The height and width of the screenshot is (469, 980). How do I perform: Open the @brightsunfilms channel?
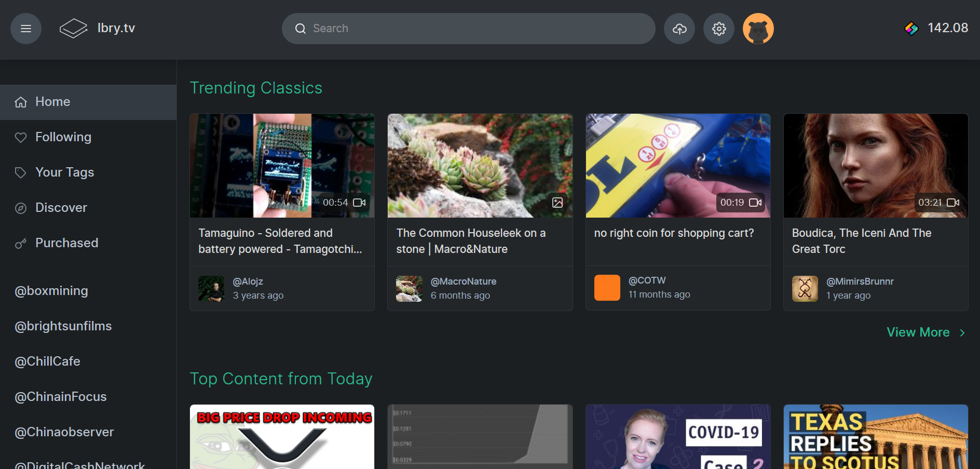[x=63, y=326]
